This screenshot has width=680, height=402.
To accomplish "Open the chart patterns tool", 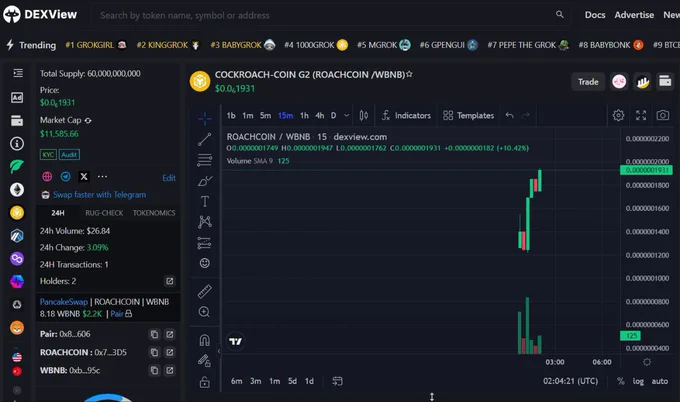I will (205, 222).
